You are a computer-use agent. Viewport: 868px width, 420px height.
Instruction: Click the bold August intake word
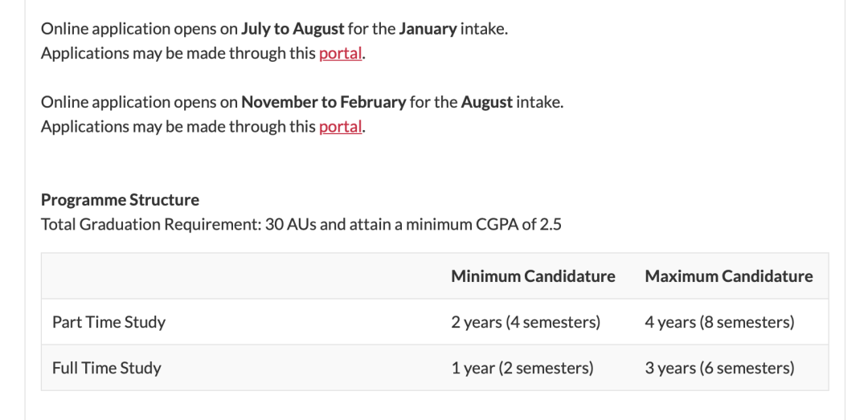pyautogui.click(x=486, y=102)
